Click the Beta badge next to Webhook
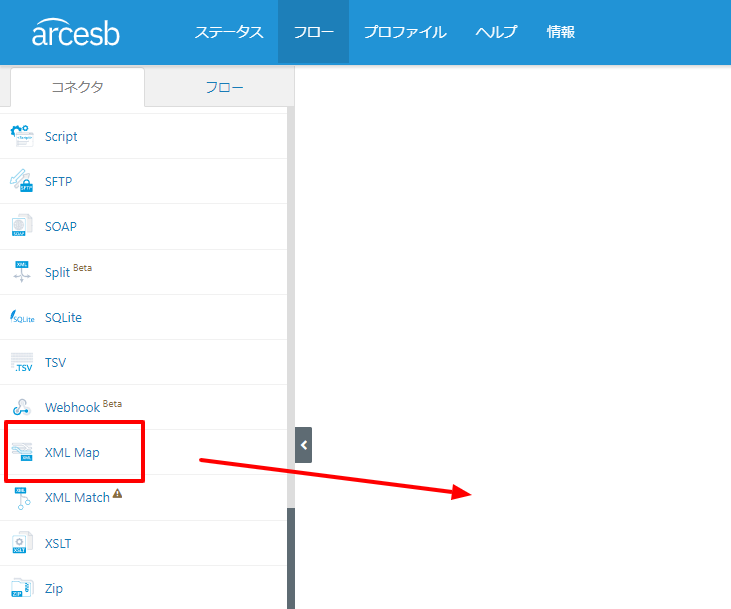Screen dimensions: 731x609 click(x=112, y=404)
